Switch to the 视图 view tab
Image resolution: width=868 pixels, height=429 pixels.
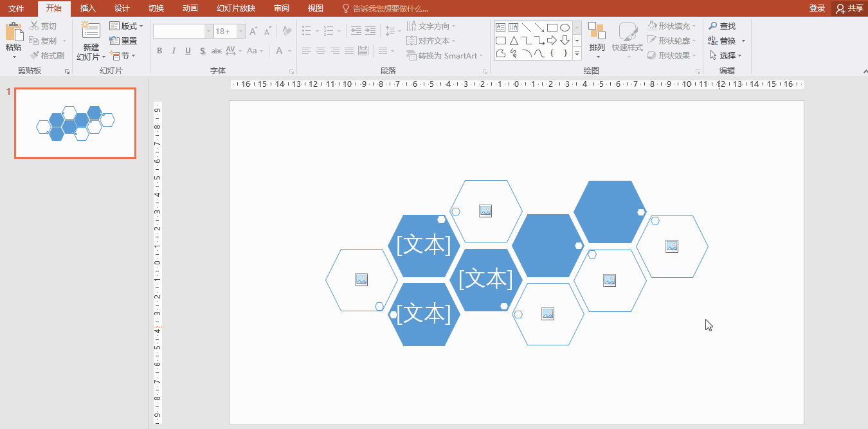tap(315, 8)
